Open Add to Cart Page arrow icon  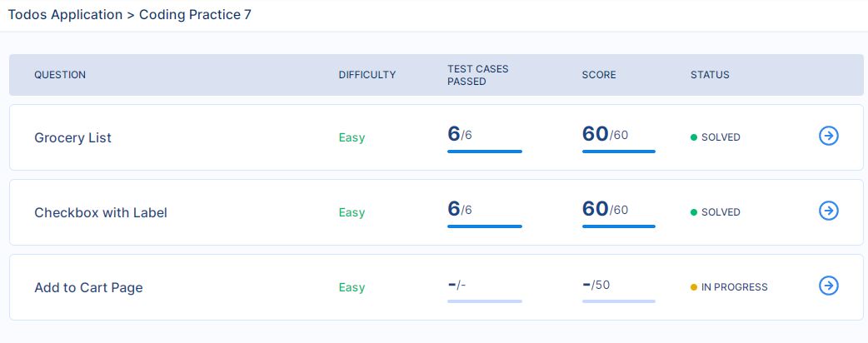829,286
